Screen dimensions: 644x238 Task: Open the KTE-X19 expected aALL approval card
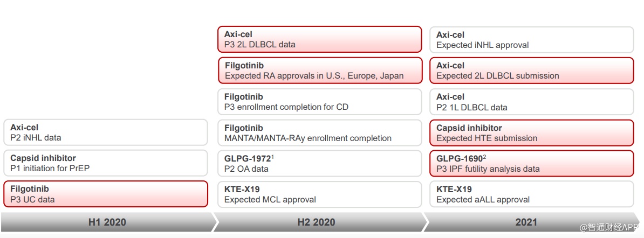click(x=531, y=194)
